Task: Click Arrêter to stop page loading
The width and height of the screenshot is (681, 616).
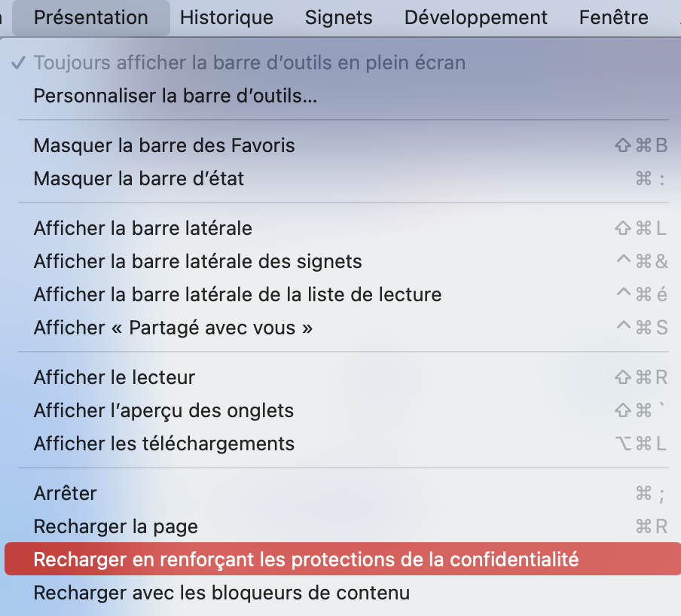Action: pyautogui.click(x=66, y=493)
